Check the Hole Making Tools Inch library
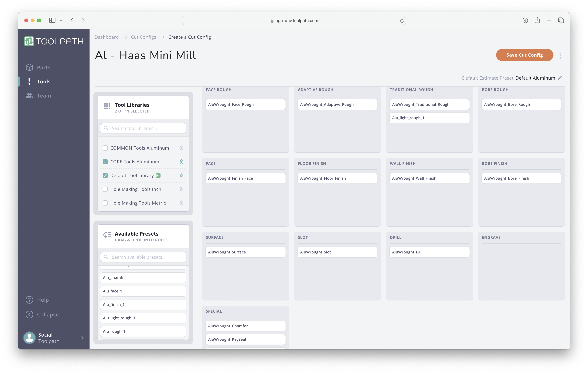Screen dimensions: 588x373 [105, 189]
